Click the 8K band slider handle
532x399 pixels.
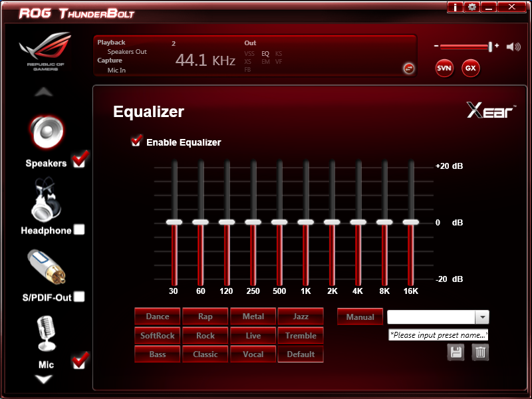(384, 222)
